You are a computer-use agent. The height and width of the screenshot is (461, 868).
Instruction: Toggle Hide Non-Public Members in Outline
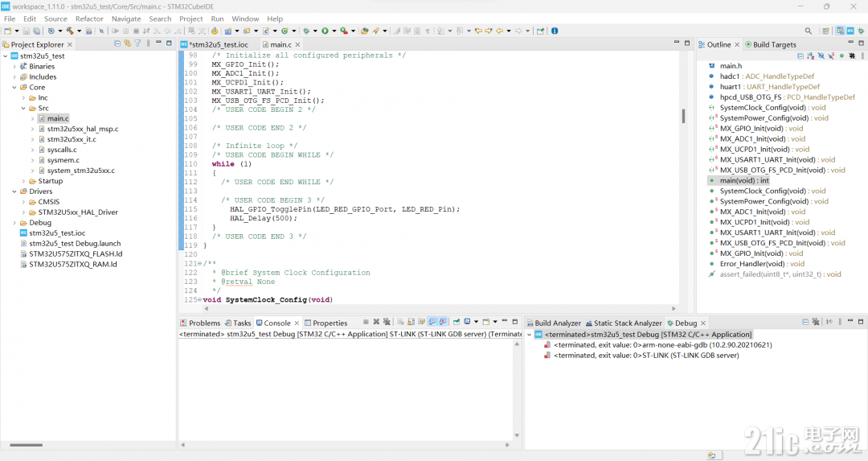pyautogui.click(x=842, y=56)
